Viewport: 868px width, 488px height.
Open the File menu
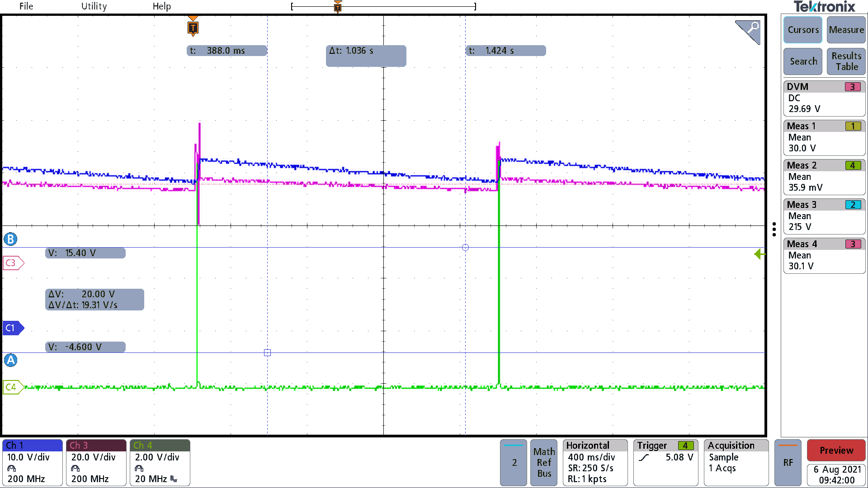26,6
